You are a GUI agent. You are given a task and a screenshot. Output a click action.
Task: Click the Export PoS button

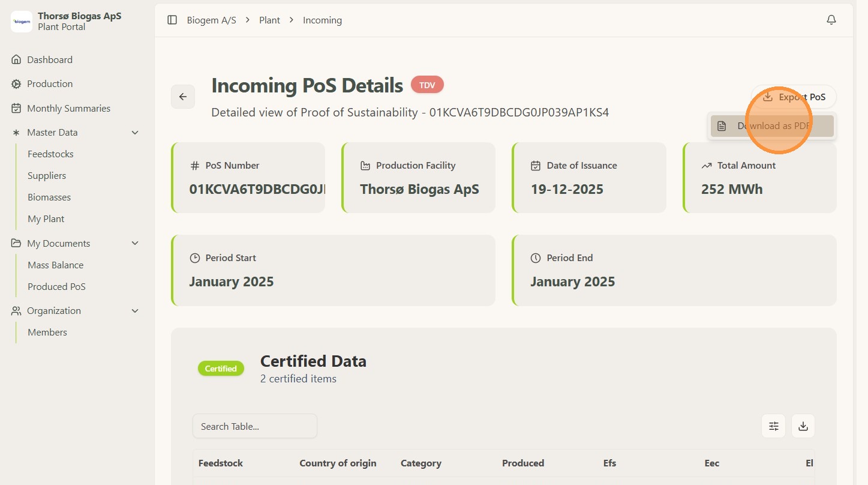[x=794, y=97]
